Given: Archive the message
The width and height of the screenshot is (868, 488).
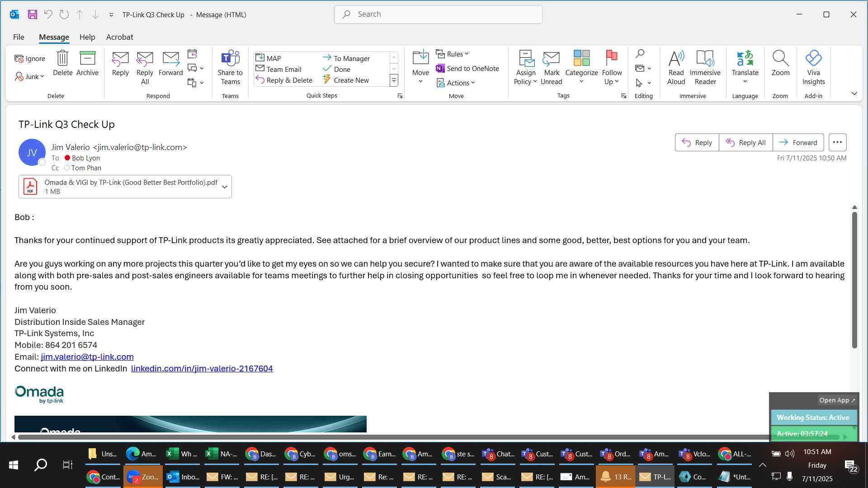Looking at the screenshot, I should pos(87,63).
